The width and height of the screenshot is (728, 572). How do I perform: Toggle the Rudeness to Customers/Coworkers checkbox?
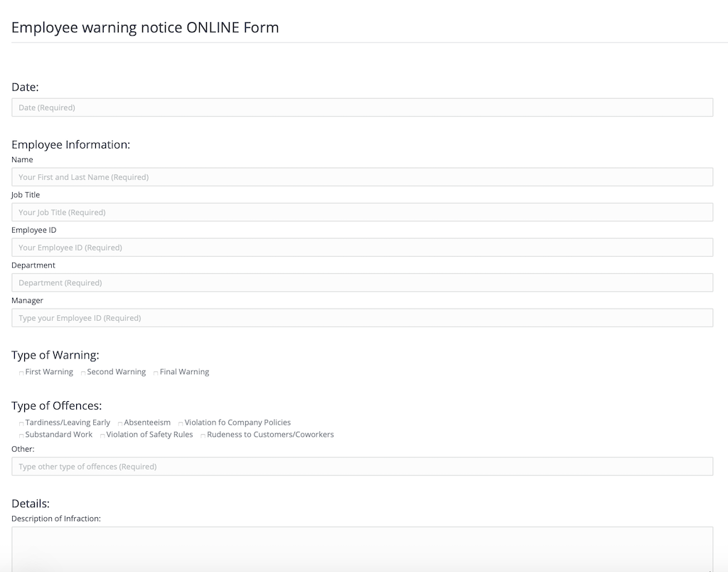[203, 435]
